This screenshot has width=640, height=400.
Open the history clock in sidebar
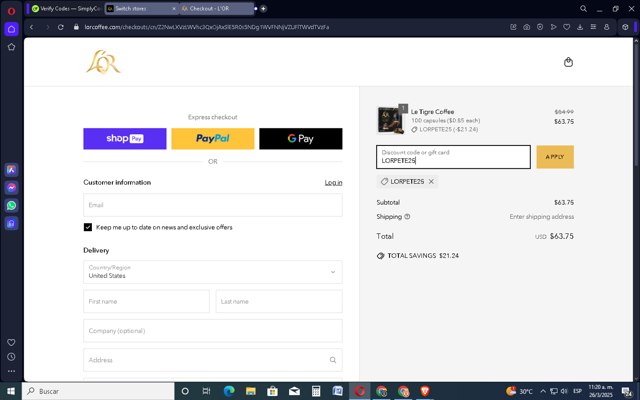coord(11,357)
